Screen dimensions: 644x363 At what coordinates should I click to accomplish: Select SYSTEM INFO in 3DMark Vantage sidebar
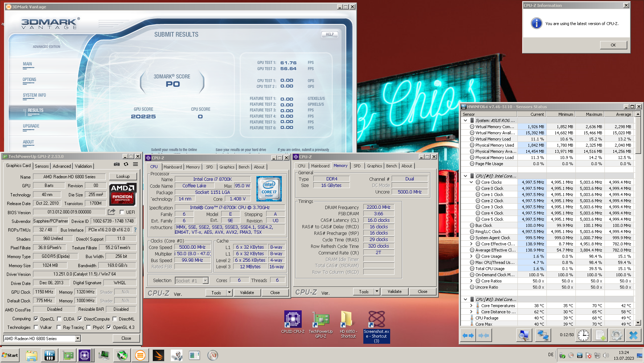(34, 95)
